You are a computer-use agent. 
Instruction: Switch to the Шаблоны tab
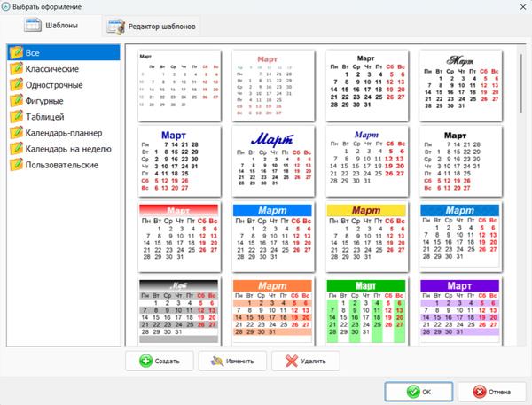51,26
